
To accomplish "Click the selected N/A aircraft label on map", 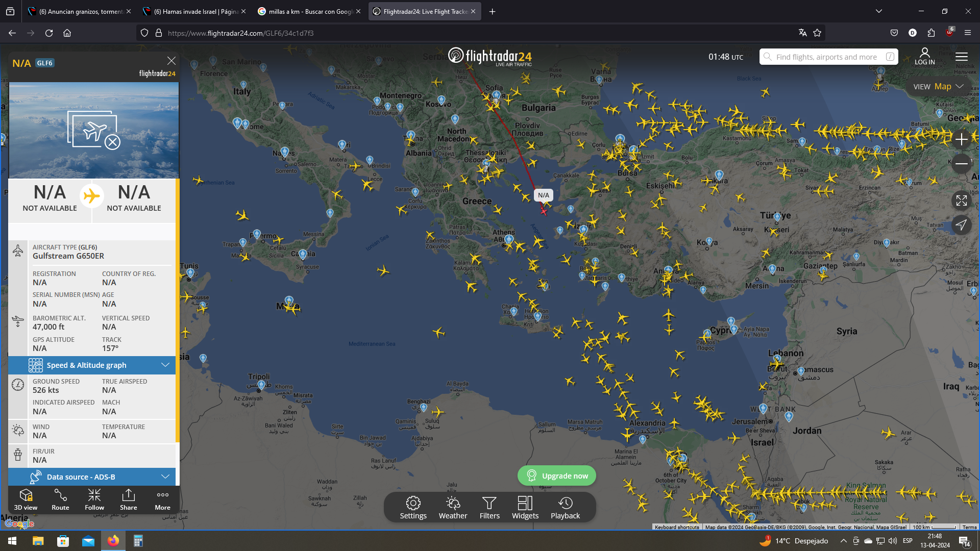I will click(x=544, y=195).
